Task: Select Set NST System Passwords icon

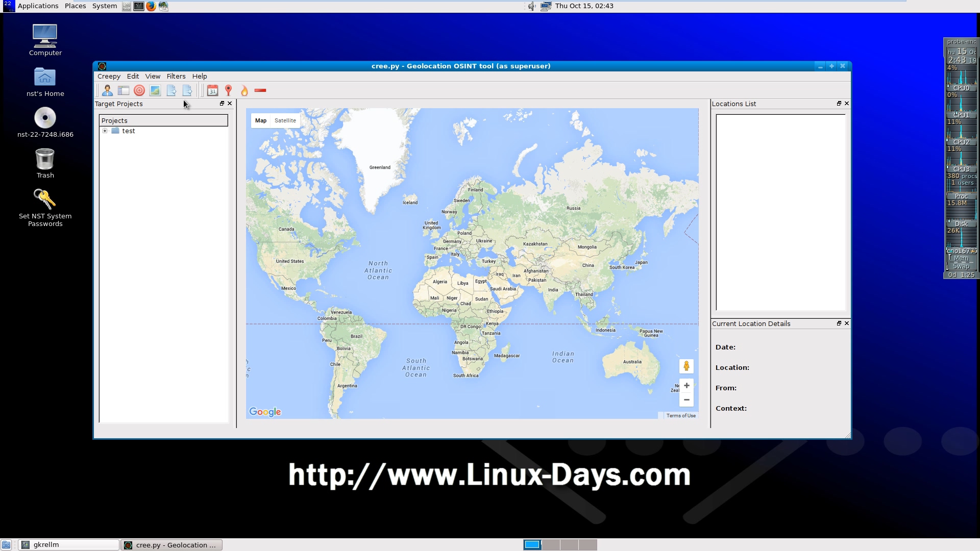Action: click(x=45, y=208)
